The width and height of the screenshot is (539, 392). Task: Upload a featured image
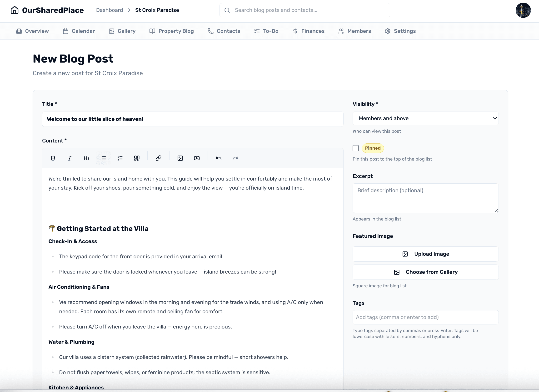point(425,254)
